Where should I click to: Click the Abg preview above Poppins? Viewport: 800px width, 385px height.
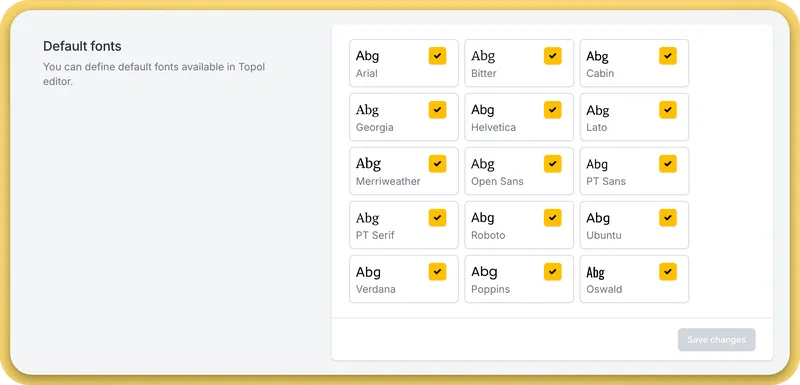[484, 272]
